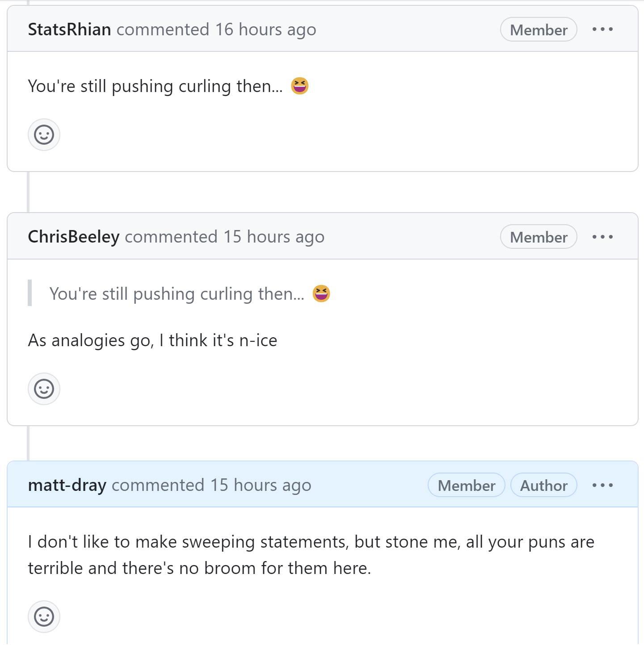Click the timestamp on matt-dray's comment
This screenshot has height=645, width=644.
click(x=260, y=485)
